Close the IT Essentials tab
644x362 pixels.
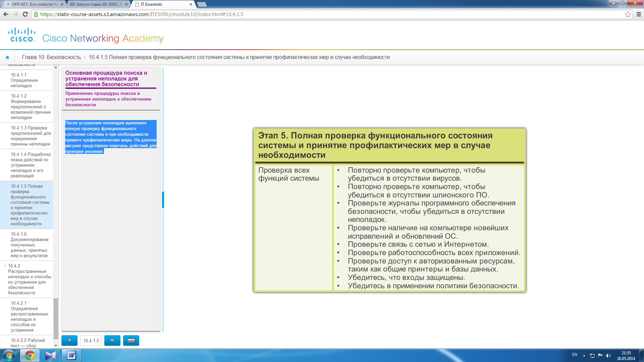click(x=191, y=4)
